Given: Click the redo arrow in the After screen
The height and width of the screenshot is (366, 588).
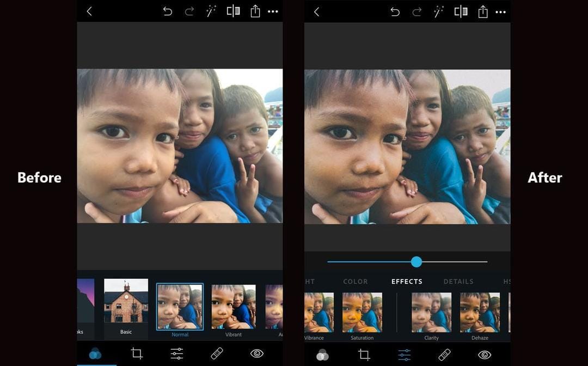Looking at the screenshot, I should pos(417,11).
